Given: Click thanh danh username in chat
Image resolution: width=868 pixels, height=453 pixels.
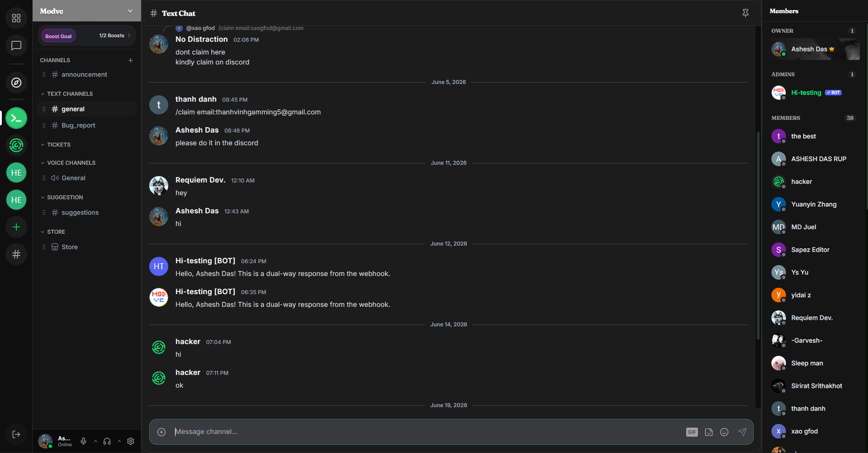Looking at the screenshot, I should click(x=196, y=99).
